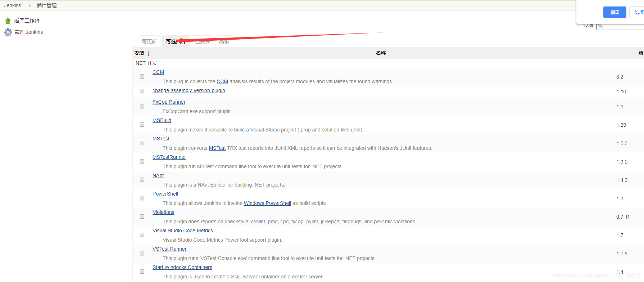Viewport: 644px width, 282px height.
Task: Open the 可选插件 tab
Action: (x=176, y=41)
